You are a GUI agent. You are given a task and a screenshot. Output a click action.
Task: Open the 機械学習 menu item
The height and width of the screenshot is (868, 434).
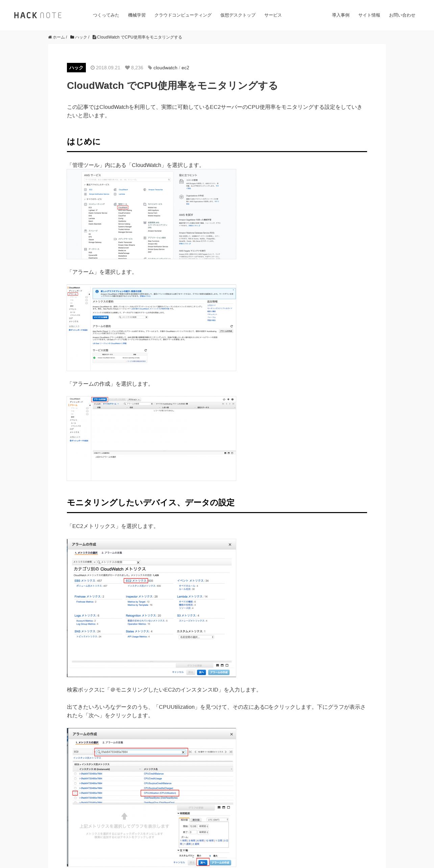tap(137, 15)
